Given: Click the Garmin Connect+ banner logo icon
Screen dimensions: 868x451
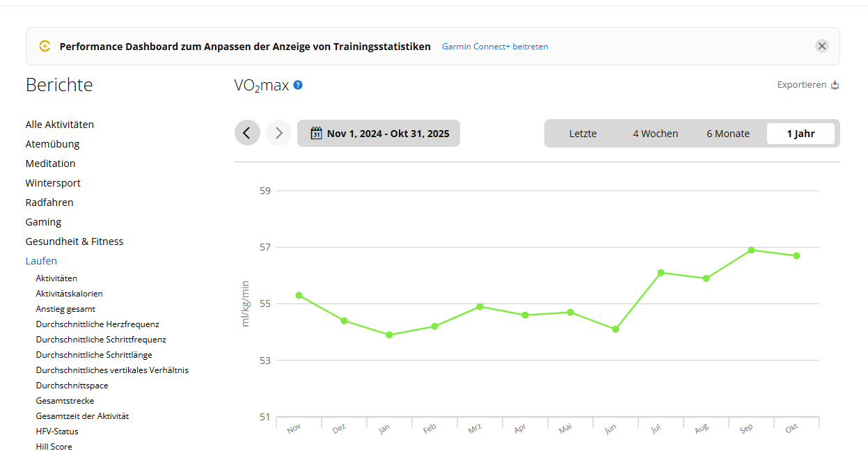Looking at the screenshot, I should pos(45,47).
